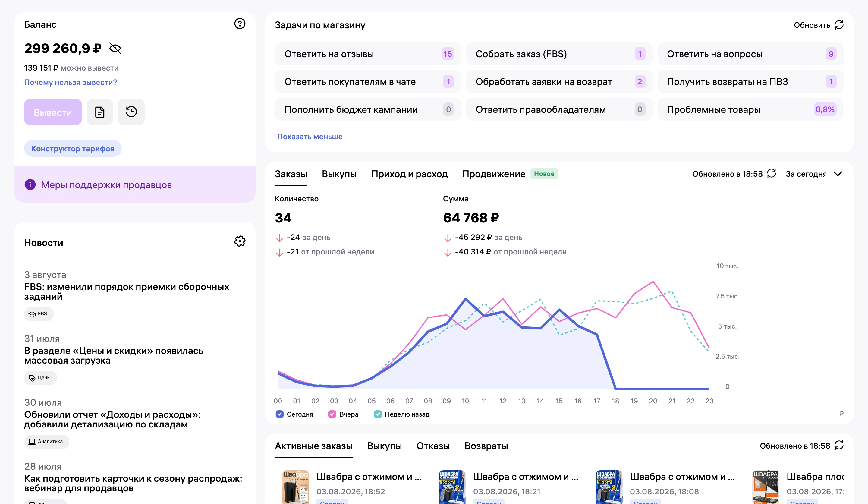
Task: Open news settings gear icon
Action: [x=240, y=241]
